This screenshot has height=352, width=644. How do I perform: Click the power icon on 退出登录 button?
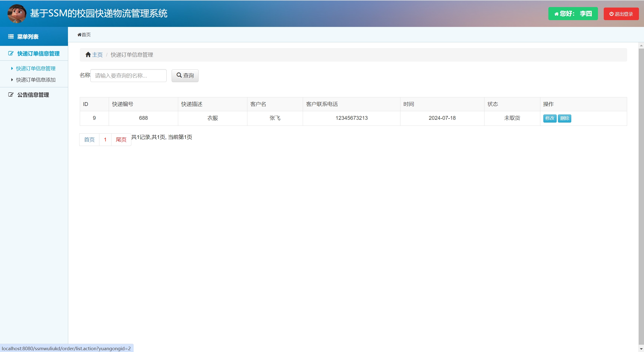tap(611, 14)
